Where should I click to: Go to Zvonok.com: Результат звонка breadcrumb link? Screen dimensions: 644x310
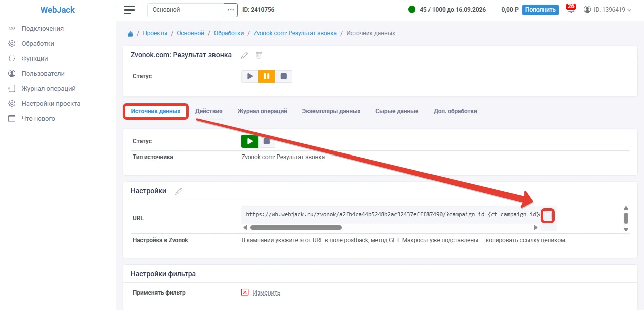(295, 33)
